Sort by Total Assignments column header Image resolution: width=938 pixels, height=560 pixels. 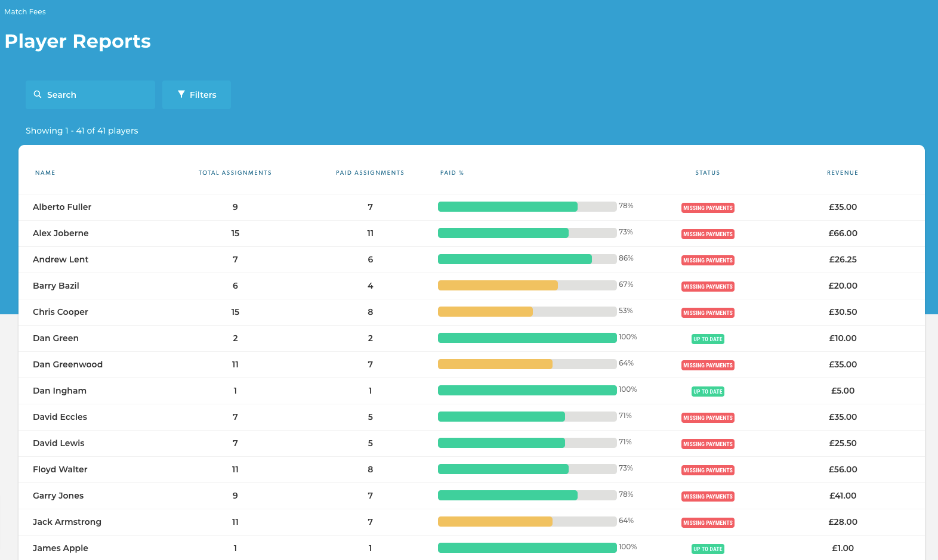(235, 173)
